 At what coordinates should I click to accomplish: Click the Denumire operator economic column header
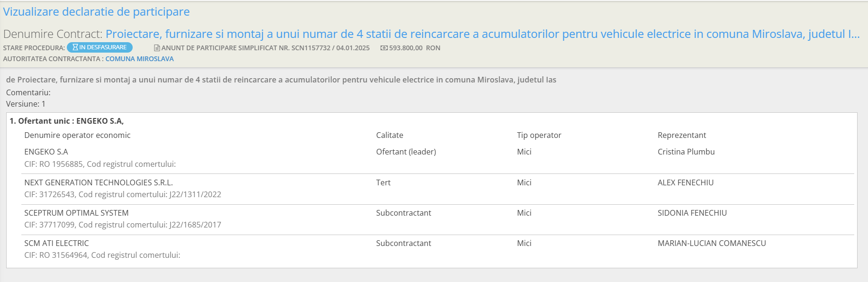[x=77, y=135]
